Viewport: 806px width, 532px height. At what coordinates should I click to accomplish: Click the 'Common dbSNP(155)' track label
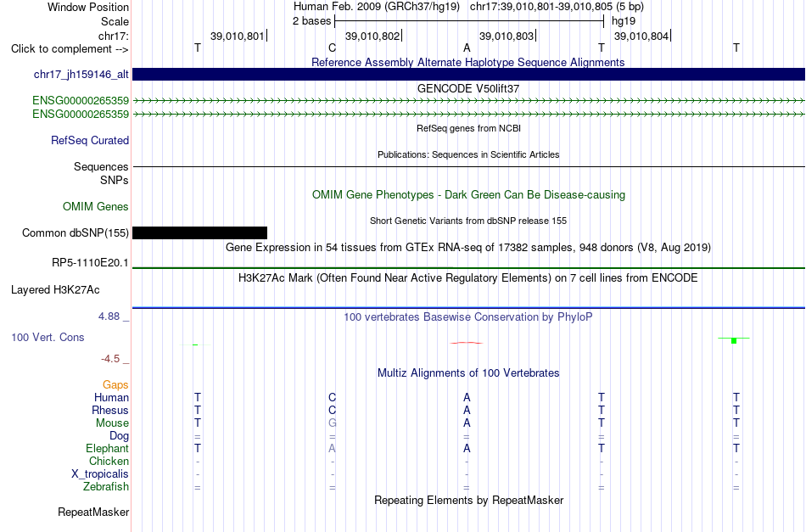[76, 232]
